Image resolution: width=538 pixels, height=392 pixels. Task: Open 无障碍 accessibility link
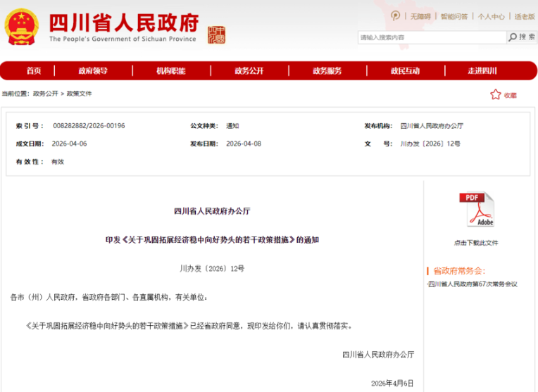pos(420,16)
